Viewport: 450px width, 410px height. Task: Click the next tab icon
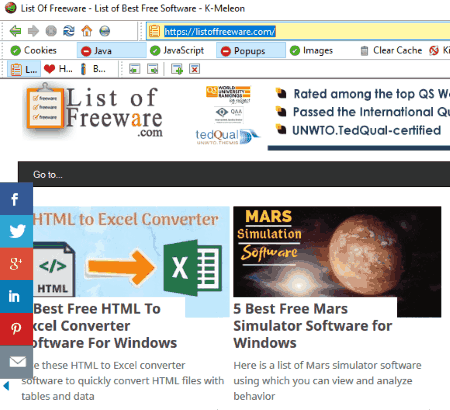click(x=153, y=69)
